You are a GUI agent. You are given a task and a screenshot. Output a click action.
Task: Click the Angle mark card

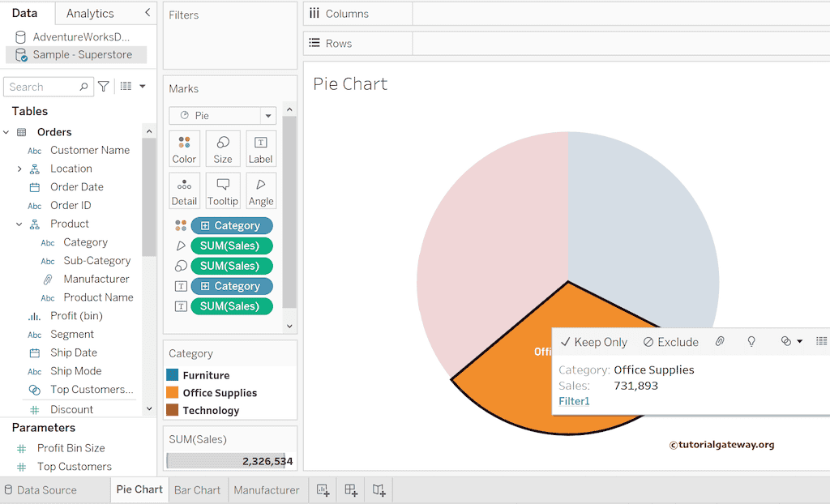pos(261,191)
